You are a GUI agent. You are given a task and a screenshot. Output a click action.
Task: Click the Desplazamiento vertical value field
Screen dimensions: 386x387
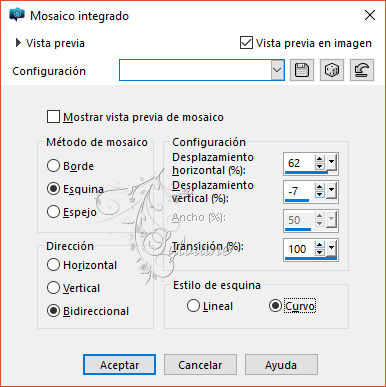(x=299, y=191)
